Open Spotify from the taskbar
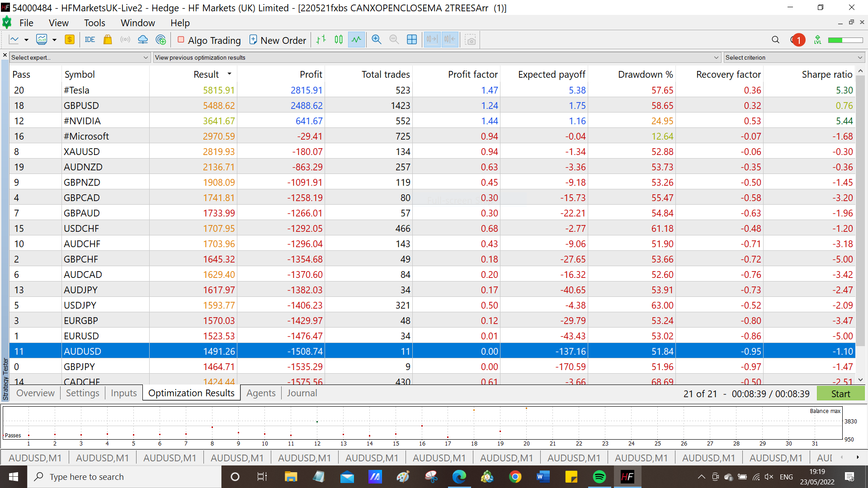868x488 pixels. (599, 477)
